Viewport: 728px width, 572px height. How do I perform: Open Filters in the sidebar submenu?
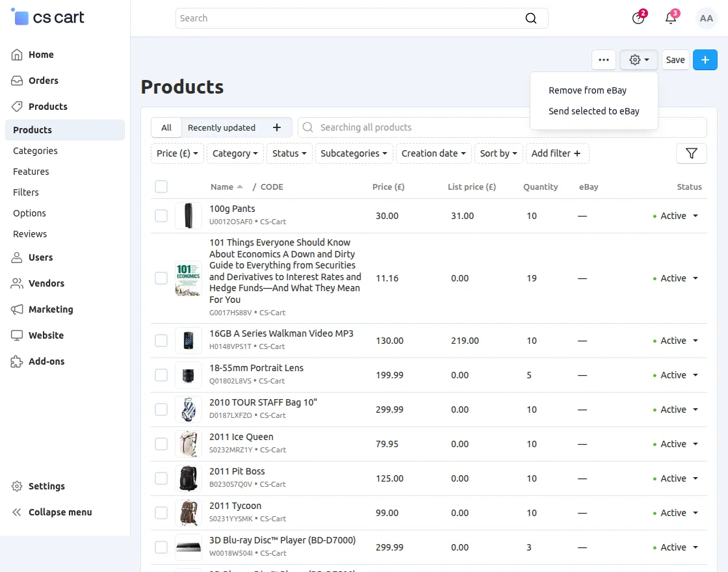[25, 192]
